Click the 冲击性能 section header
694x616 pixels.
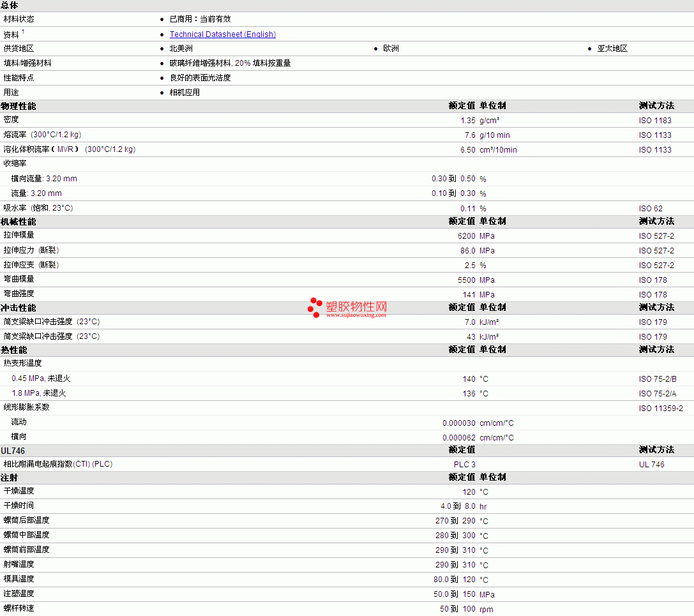(18, 308)
